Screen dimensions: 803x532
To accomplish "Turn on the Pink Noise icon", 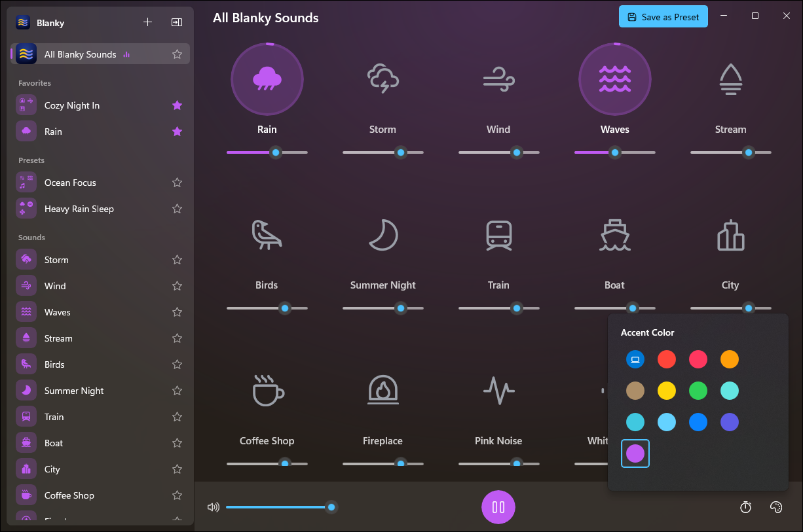I will coord(498,391).
